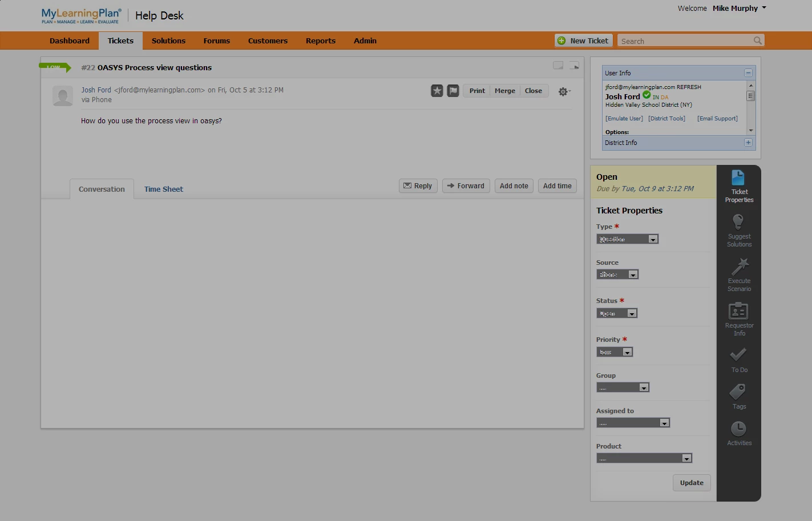Switch to the Conversation tab
Viewport: 812px width, 521px height.
[x=102, y=189]
